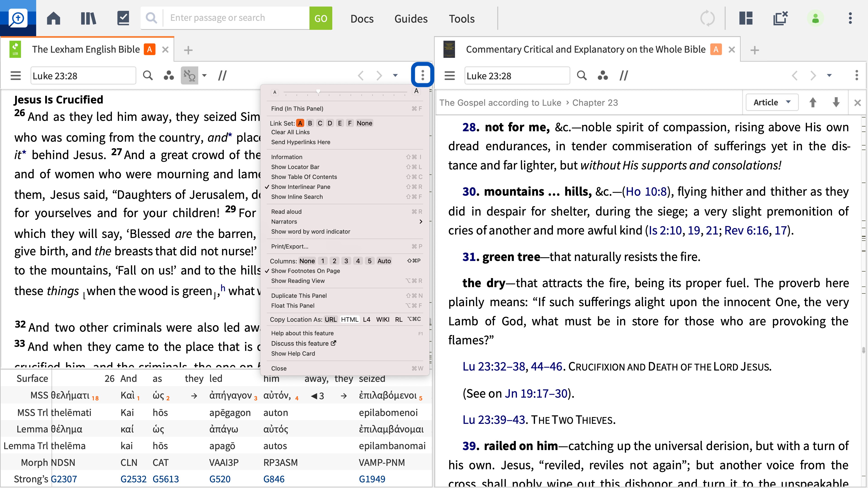Screen dimensions: 868x488
Task: Set columns to 2
Action: pos(334,261)
